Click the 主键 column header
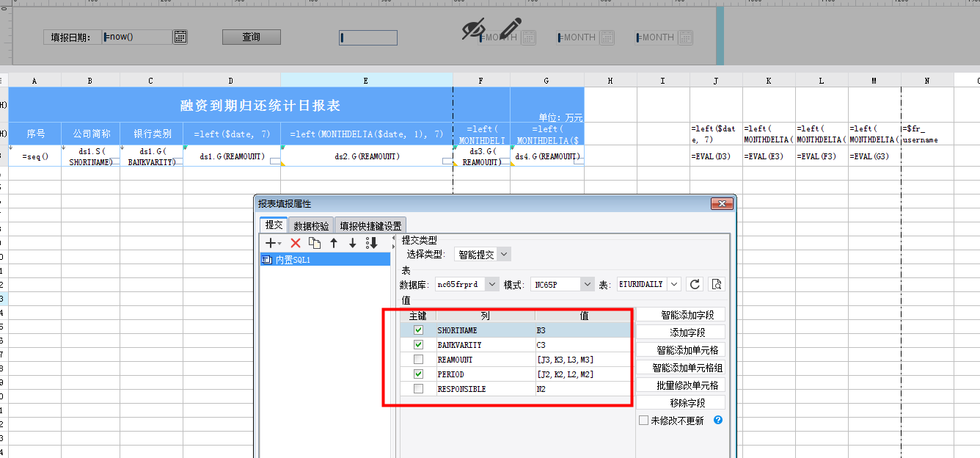980x458 pixels. pyautogui.click(x=418, y=316)
